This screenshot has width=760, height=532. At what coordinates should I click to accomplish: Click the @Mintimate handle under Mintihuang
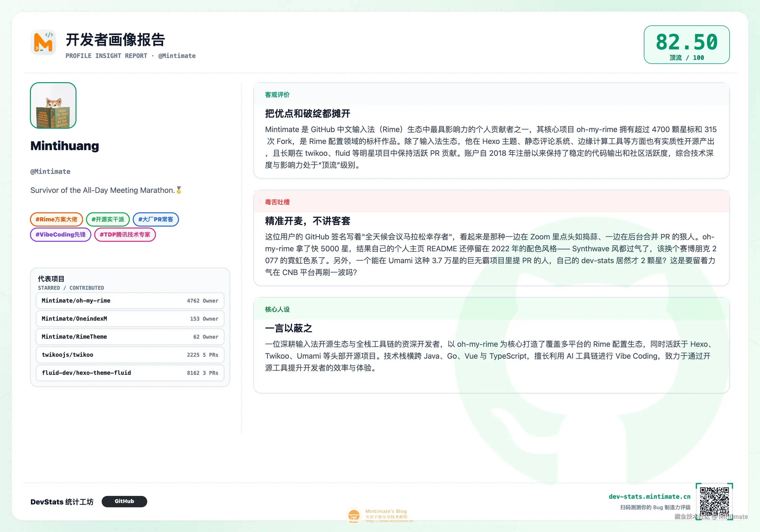coord(50,171)
